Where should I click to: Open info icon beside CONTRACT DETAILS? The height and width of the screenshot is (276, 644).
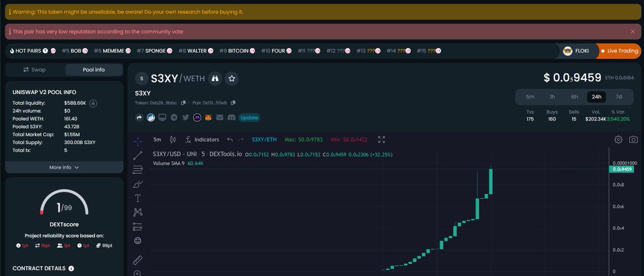(x=71, y=268)
